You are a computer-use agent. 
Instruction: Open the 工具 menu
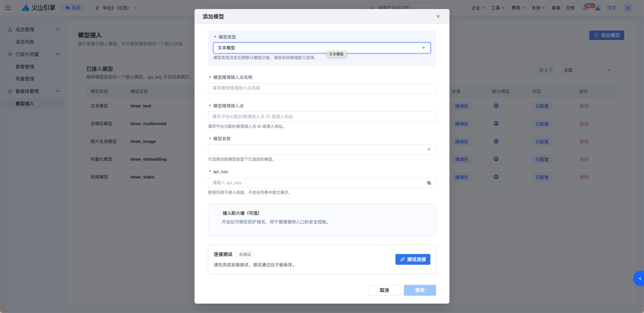[x=498, y=8]
